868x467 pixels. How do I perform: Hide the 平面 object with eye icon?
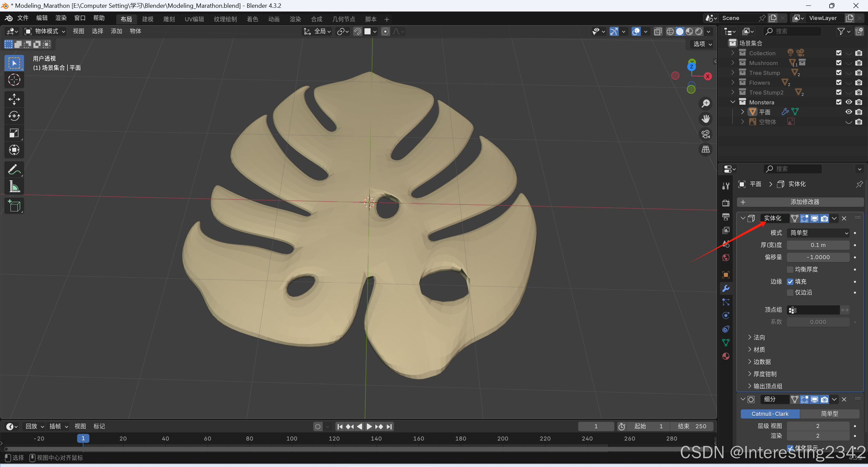pos(849,112)
